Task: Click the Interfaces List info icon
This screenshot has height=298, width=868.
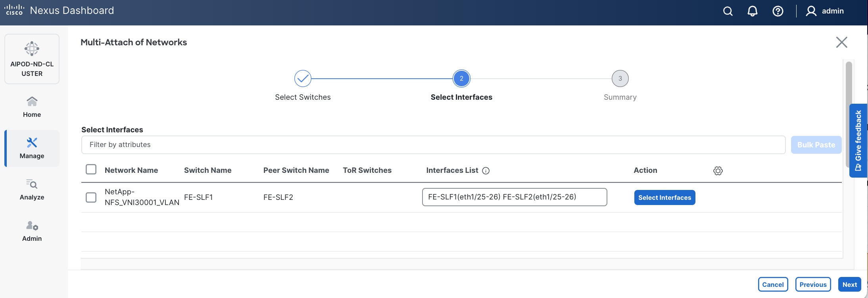Action: (486, 171)
